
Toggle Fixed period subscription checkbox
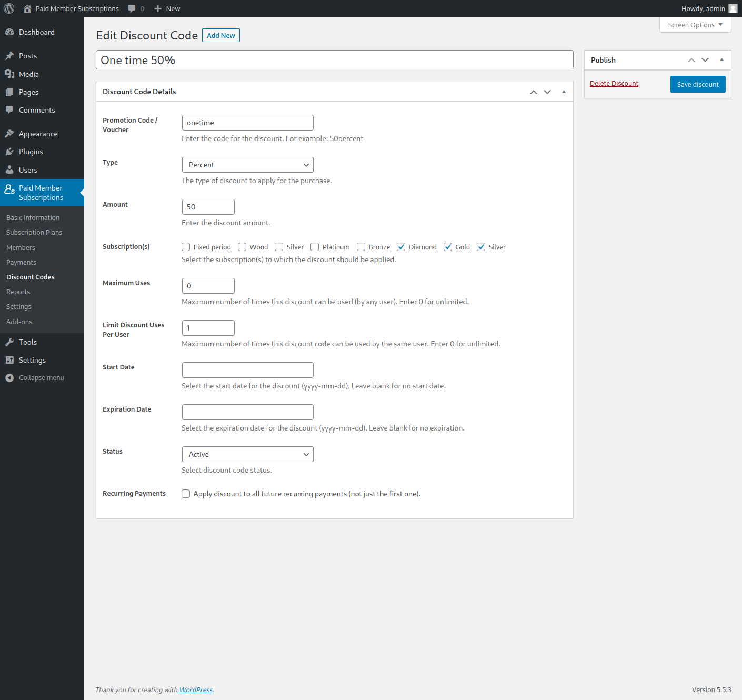[x=186, y=247]
